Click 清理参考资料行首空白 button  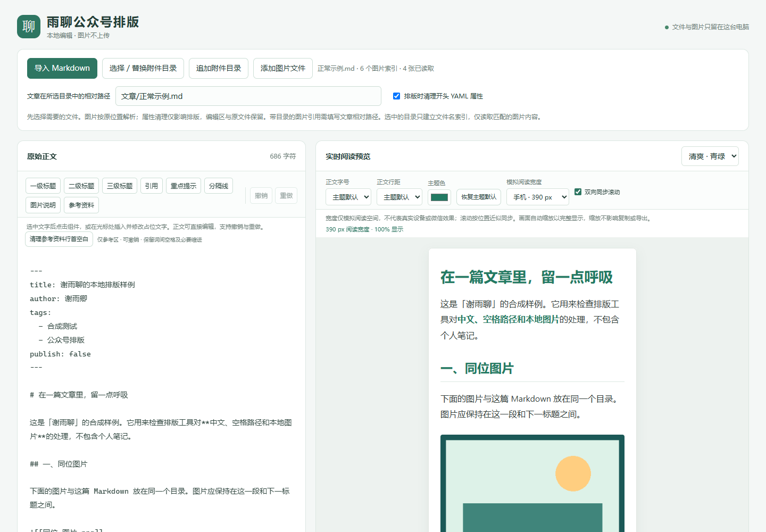[59, 239]
